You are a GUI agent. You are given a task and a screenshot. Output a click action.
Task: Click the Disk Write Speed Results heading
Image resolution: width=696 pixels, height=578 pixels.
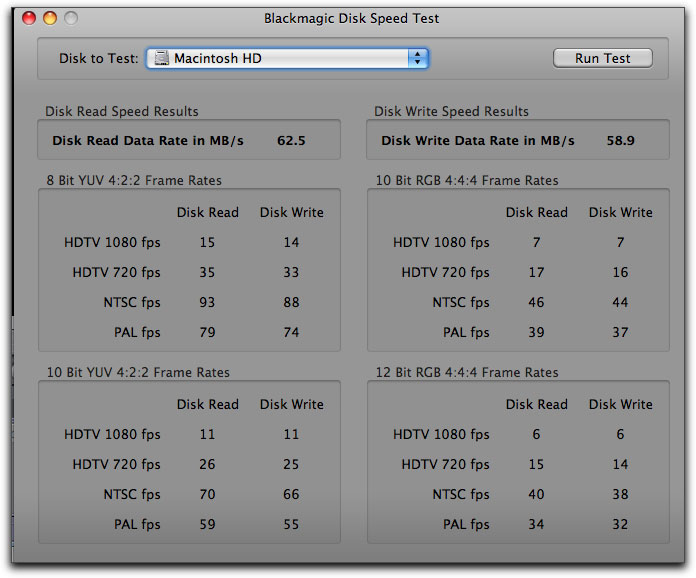451,111
